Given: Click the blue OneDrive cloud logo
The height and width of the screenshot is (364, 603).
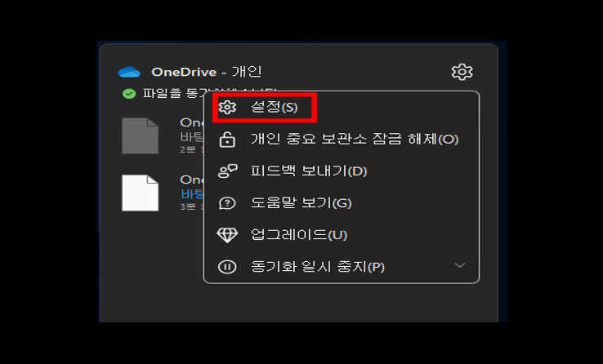Looking at the screenshot, I should (129, 72).
